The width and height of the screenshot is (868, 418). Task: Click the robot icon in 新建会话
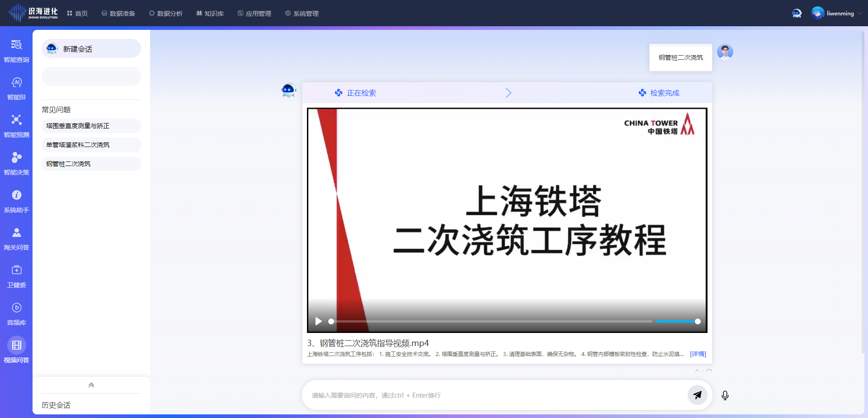(x=52, y=48)
